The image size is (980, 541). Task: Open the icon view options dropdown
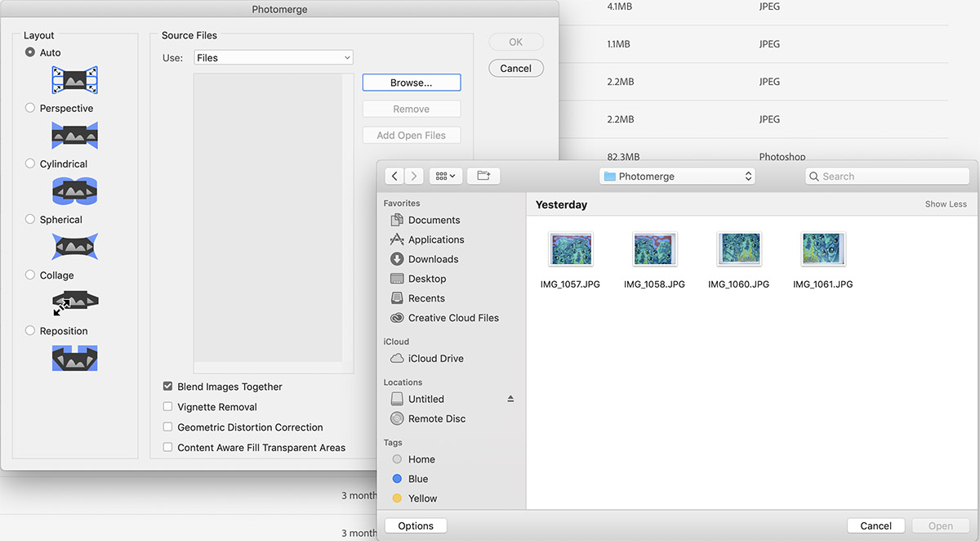click(x=446, y=176)
